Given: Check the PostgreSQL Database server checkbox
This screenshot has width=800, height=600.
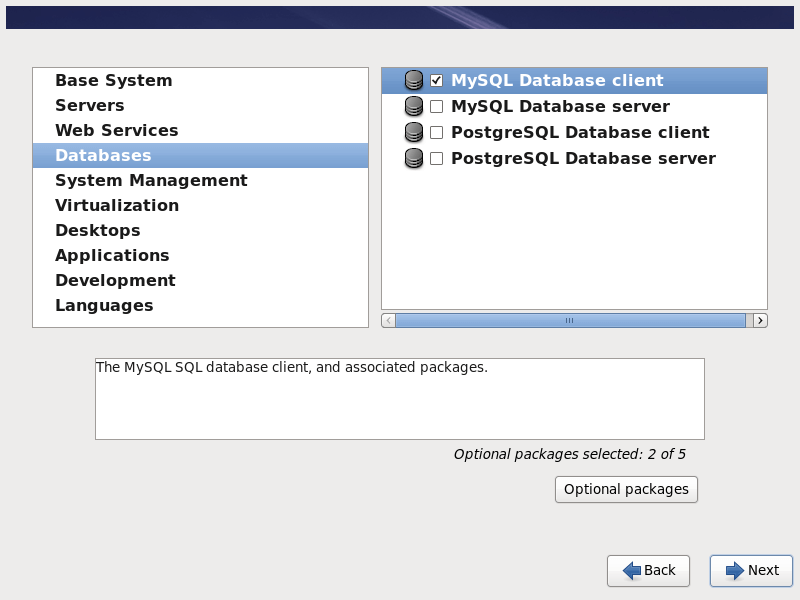Looking at the screenshot, I should (x=436, y=159).
